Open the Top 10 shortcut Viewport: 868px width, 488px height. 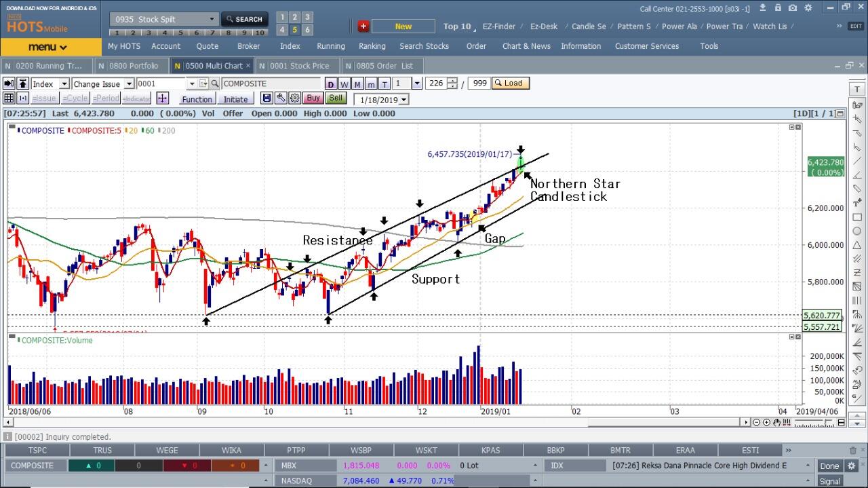tap(457, 26)
